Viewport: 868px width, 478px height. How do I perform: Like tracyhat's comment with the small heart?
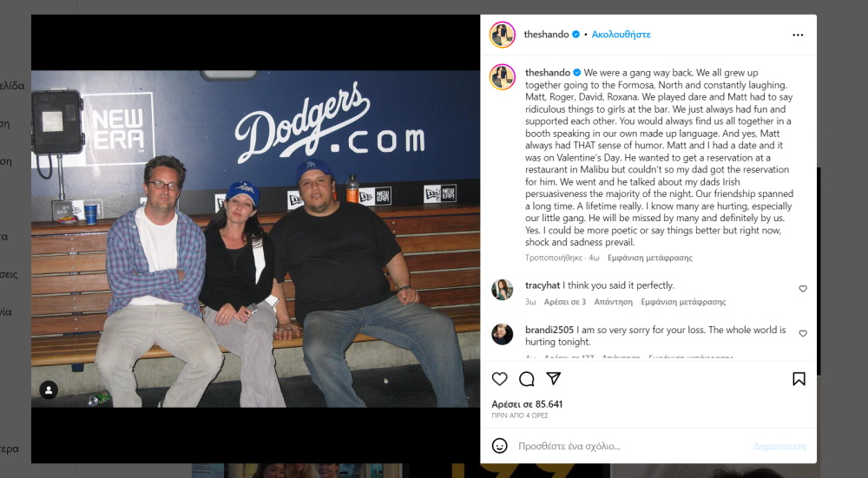tap(803, 289)
